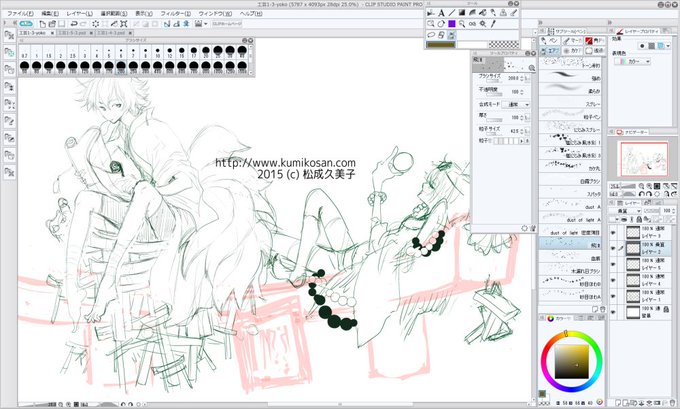
Task: Open the effect dropdown arrow in Layer Property
Action: (668, 46)
